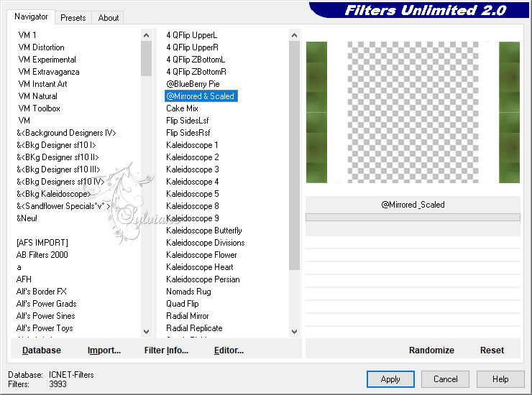Choose @BlueBerry Pie filter
Screen dimensions: 532x395
pos(193,84)
